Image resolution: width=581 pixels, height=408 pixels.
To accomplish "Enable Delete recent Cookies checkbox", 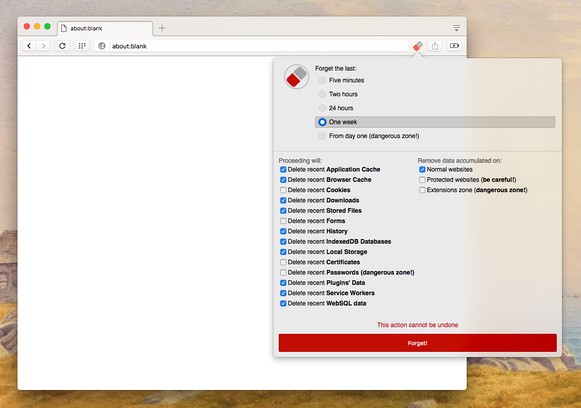I will tap(283, 190).
